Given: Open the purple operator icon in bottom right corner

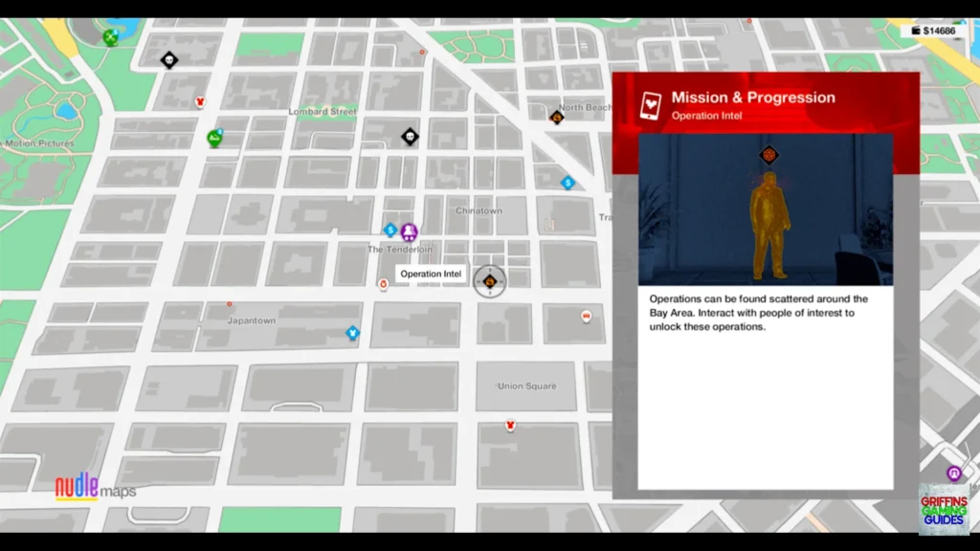Looking at the screenshot, I should coord(953,472).
